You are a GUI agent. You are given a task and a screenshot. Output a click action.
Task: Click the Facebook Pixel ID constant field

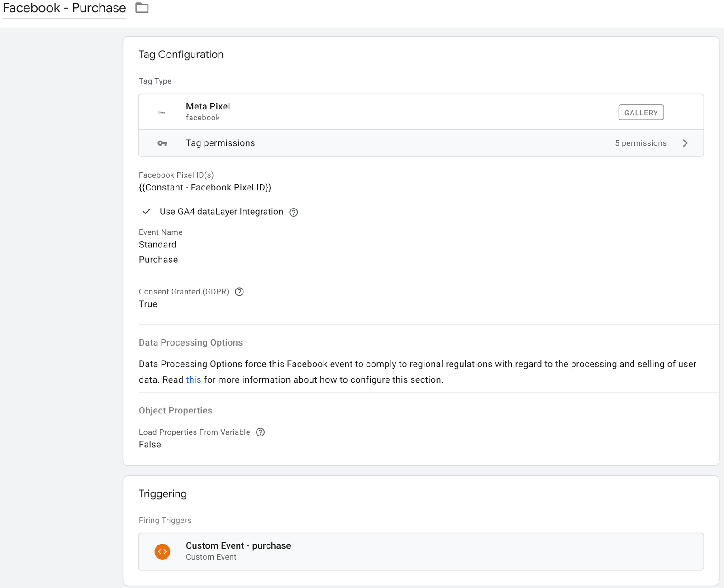[205, 187]
